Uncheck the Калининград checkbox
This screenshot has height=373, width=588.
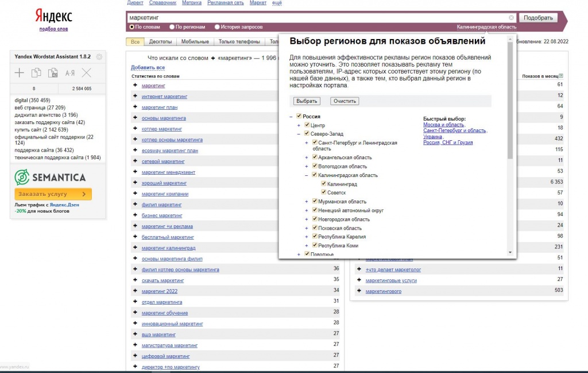pyautogui.click(x=324, y=184)
